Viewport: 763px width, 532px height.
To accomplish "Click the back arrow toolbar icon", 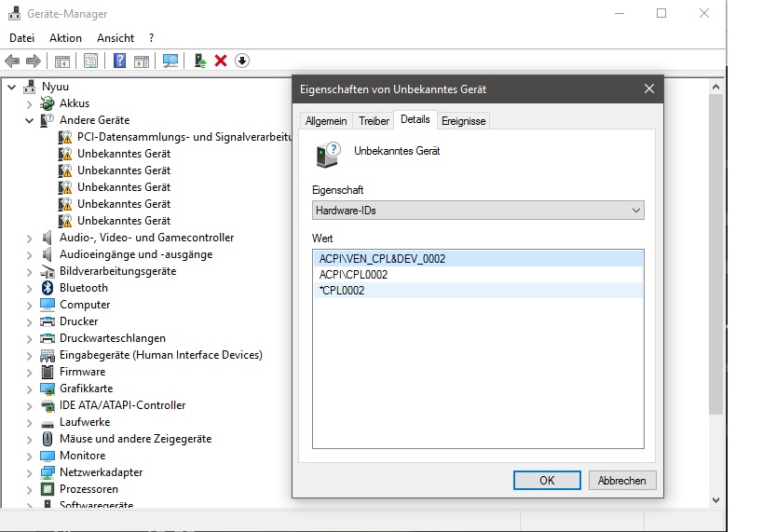I will click(x=12, y=61).
